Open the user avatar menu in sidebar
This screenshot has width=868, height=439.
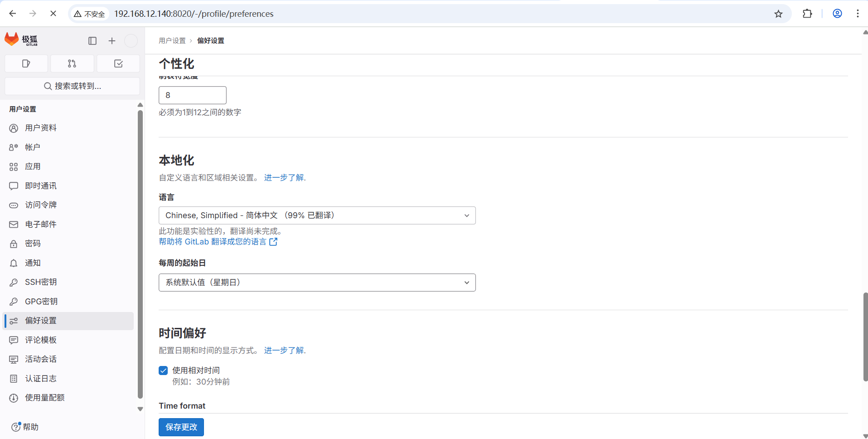[131, 41]
